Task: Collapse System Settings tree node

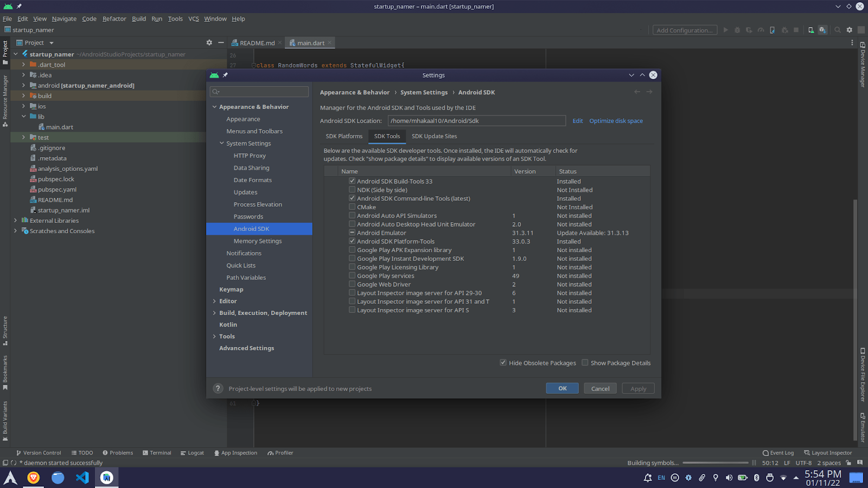Action: coord(221,143)
